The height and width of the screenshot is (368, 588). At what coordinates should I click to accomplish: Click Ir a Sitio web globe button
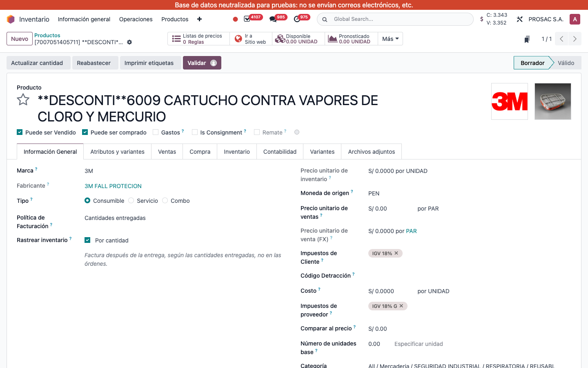tap(251, 39)
